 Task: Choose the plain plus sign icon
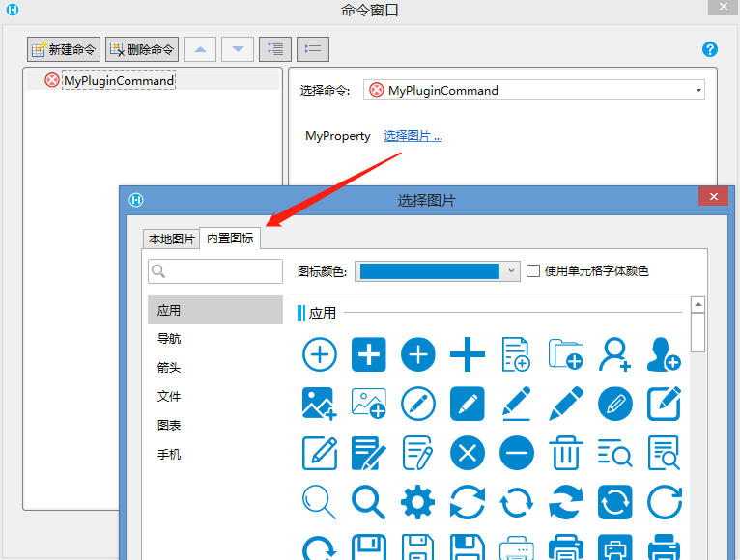468,354
